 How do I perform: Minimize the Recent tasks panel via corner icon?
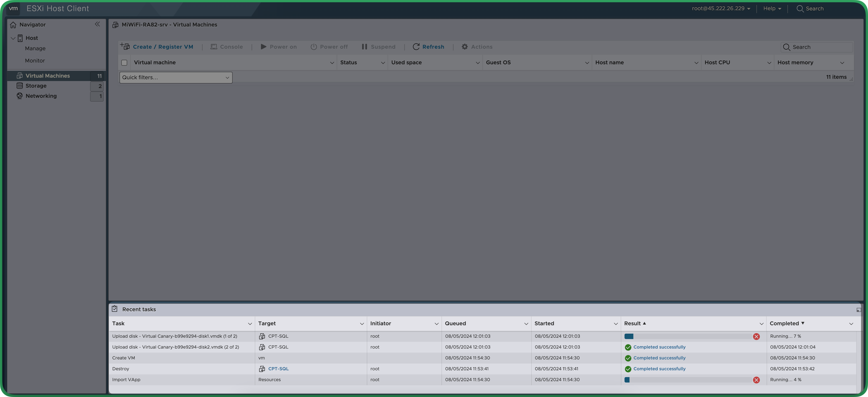click(x=858, y=310)
